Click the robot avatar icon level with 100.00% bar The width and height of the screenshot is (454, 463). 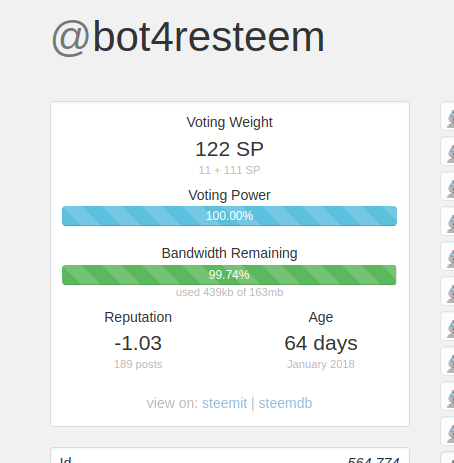(450, 224)
